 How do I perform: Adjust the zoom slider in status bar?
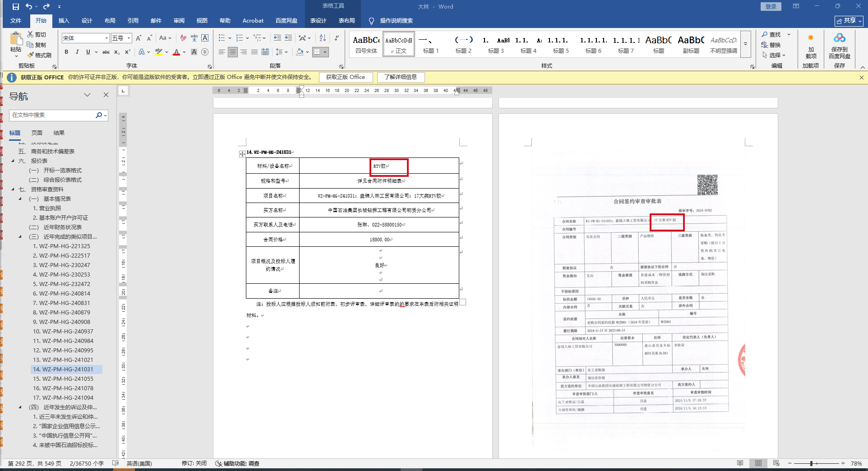pos(811,463)
